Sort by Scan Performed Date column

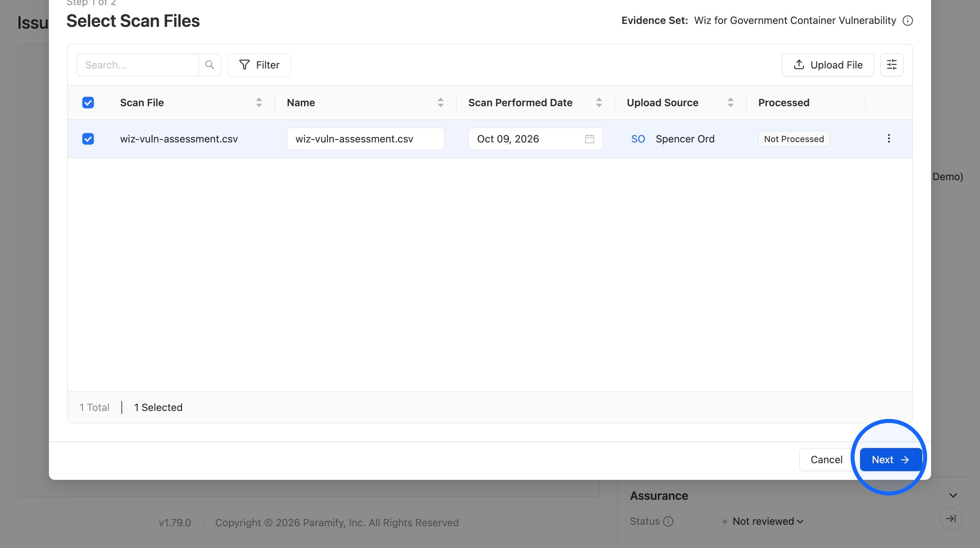tap(599, 102)
